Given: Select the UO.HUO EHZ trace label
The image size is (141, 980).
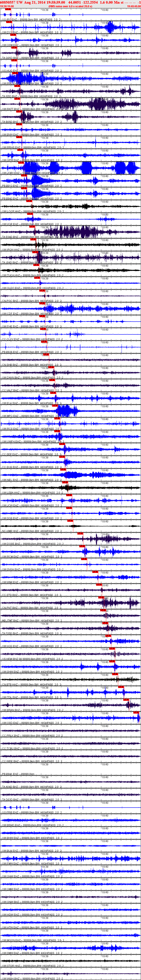Looking at the screenshot, I should [x=31, y=71].
